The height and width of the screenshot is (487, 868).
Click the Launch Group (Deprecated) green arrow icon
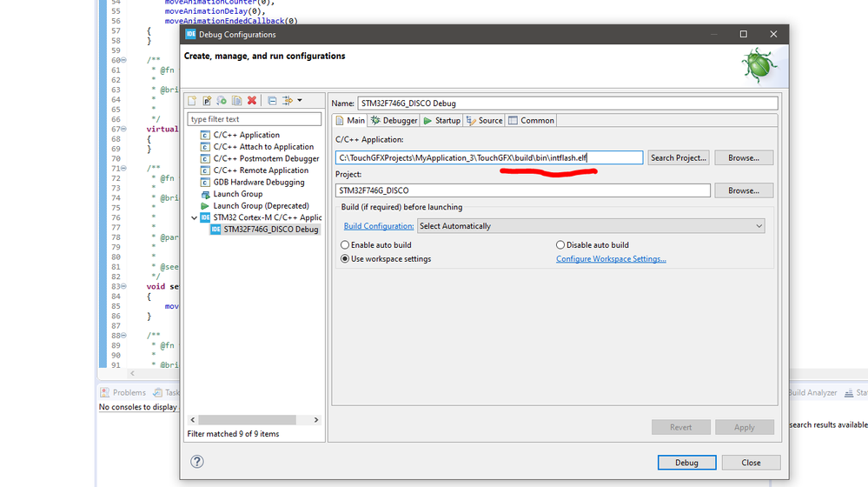point(205,205)
